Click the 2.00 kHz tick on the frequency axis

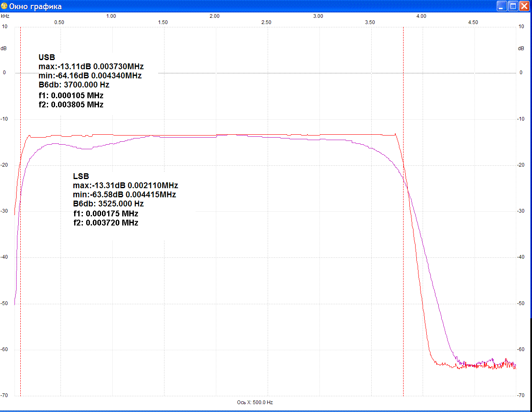(x=215, y=16)
